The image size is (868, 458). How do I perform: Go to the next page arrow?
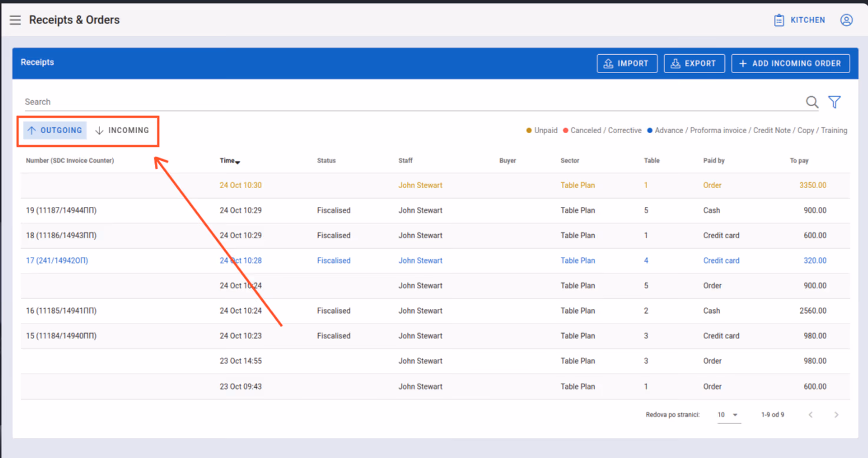pyautogui.click(x=836, y=415)
